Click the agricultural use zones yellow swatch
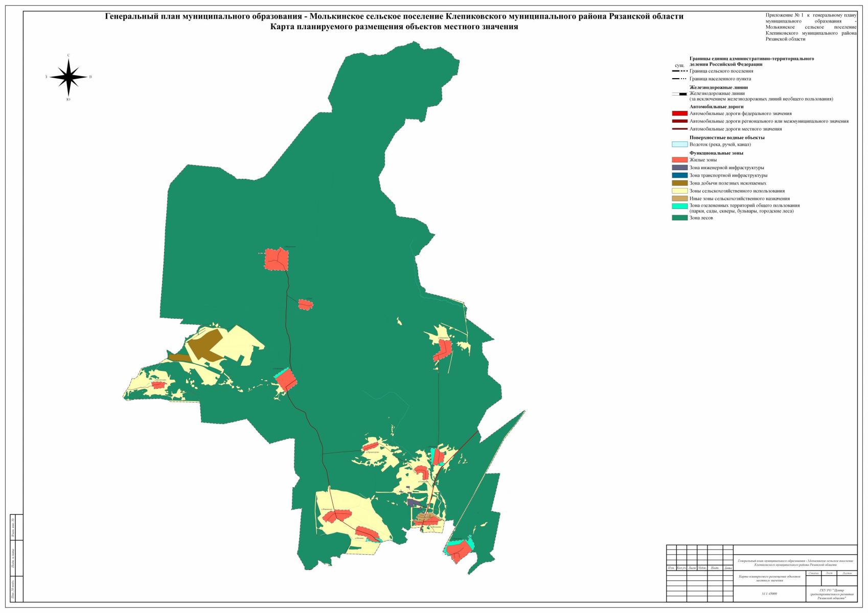868x613 pixels. point(679,191)
